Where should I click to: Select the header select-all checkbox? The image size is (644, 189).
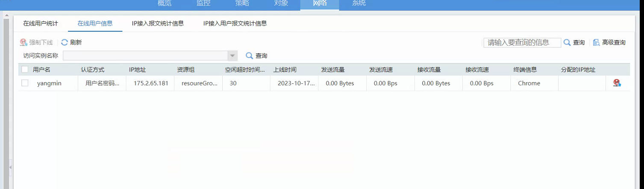25,69
